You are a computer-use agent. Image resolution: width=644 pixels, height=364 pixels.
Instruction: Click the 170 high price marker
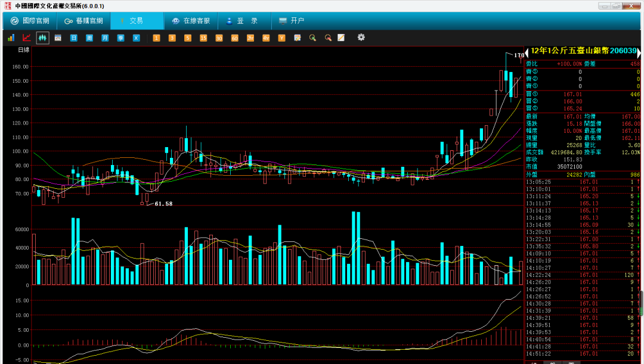[519, 55]
